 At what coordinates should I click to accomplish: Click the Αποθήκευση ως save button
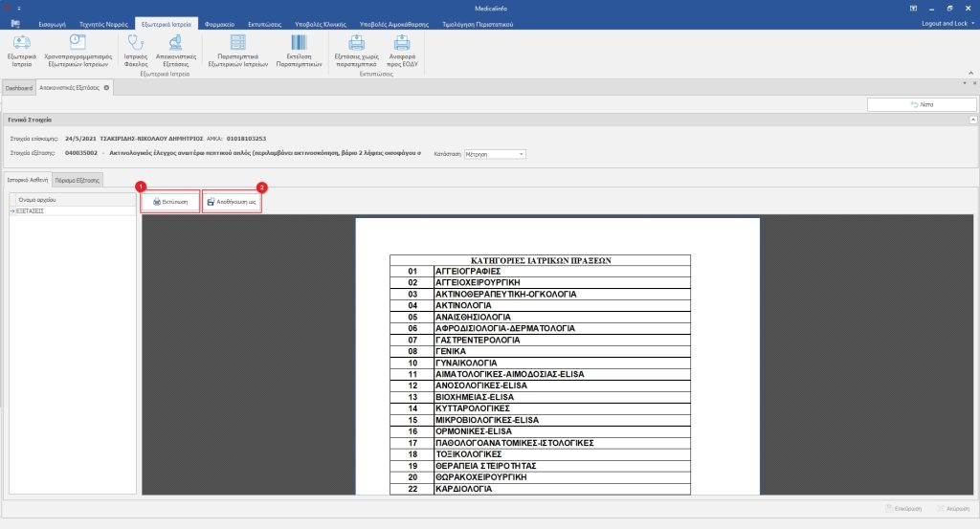pyautogui.click(x=233, y=203)
